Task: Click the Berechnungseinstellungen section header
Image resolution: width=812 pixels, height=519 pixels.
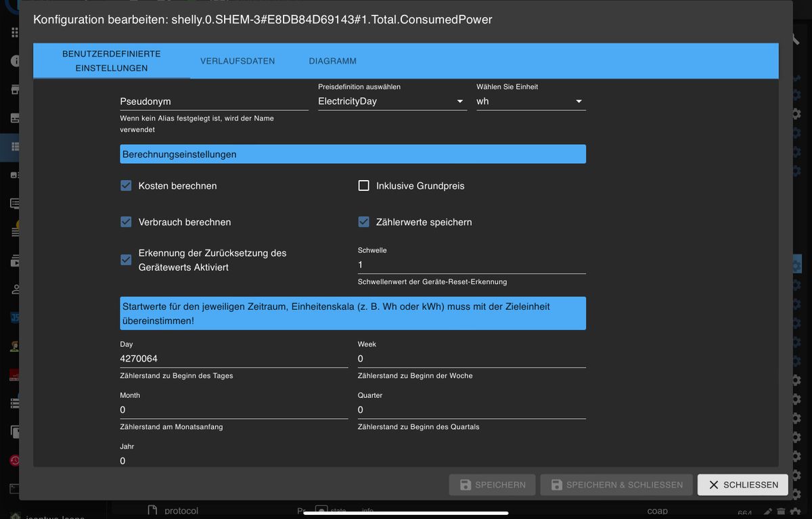Action: pyautogui.click(x=353, y=154)
